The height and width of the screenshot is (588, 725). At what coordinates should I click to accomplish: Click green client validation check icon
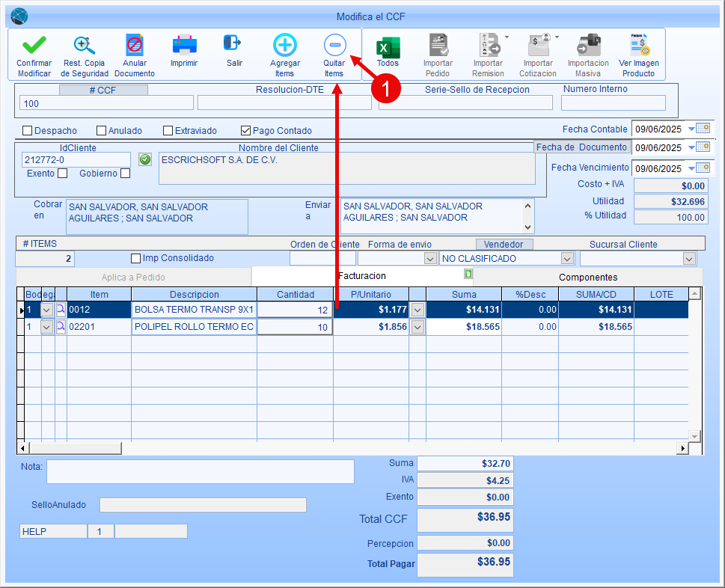point(145,159)
